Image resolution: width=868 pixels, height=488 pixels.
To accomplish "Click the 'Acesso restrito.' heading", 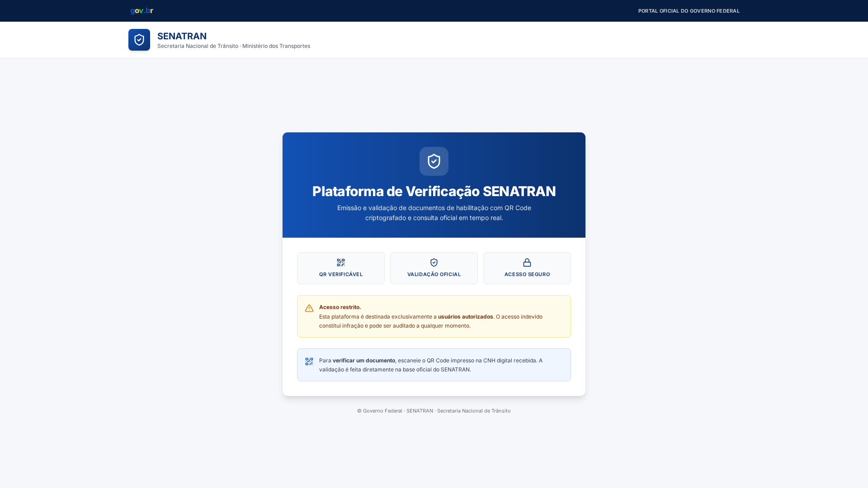I will point(340,307).
